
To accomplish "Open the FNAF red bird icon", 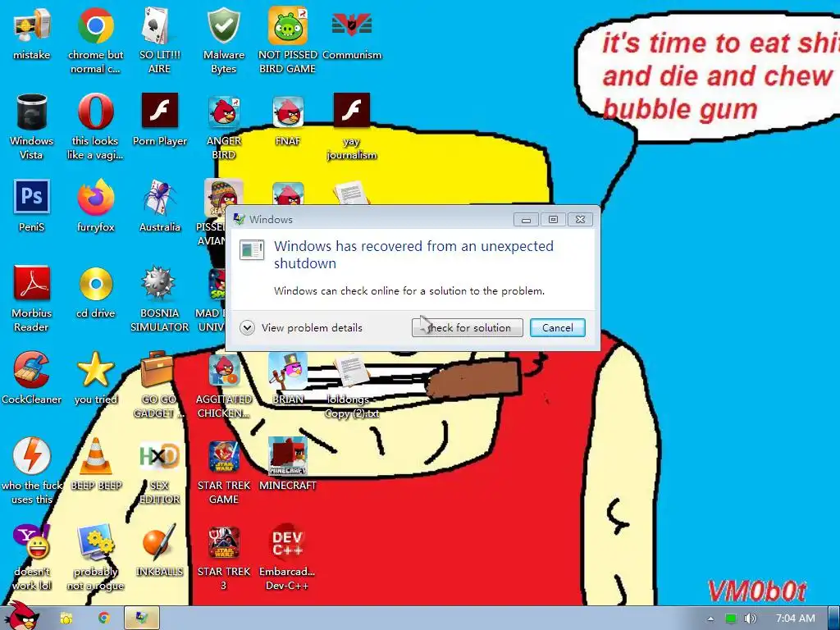I will tap(288, 112).
